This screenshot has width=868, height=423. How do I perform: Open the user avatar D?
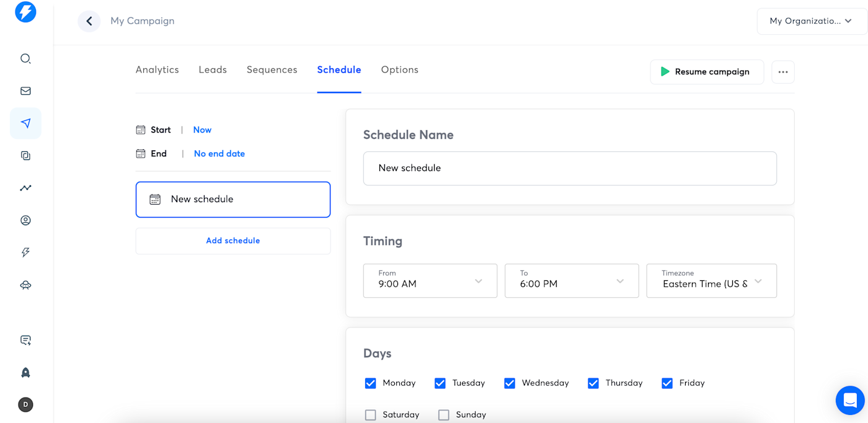click(25, 404)
